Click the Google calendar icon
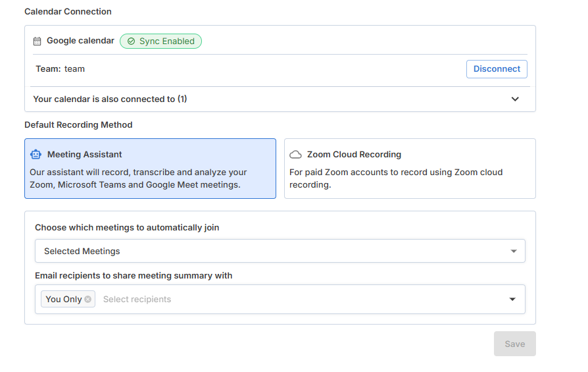Screen dimensions: 588x372 pos(37,41)
